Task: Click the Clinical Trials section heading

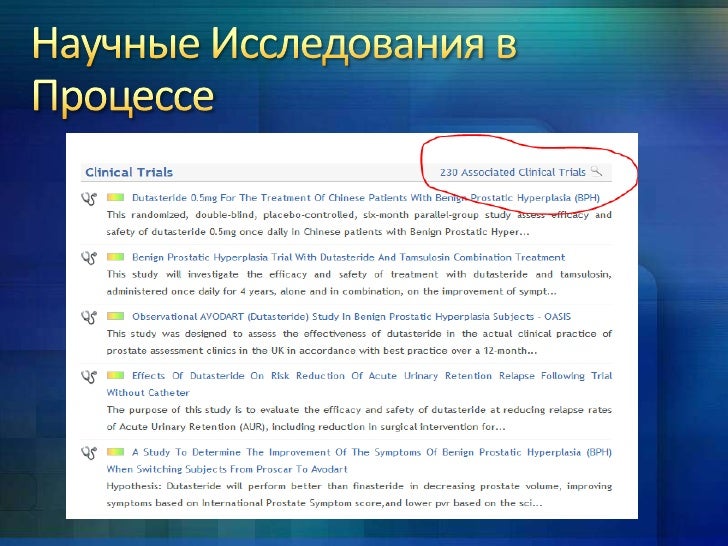Action: (x=129, y=172)
